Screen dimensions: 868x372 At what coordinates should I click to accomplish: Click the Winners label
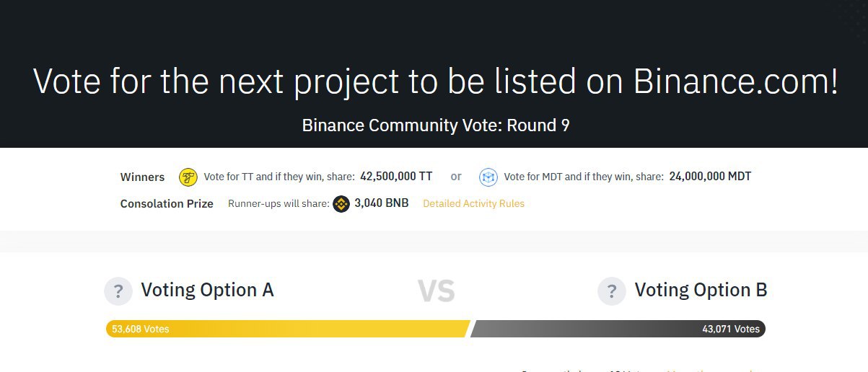142,177
